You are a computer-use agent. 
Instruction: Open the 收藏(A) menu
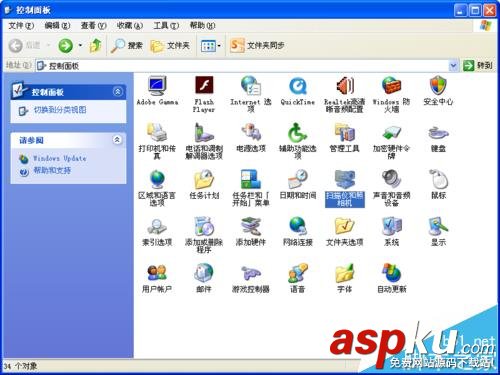130,25
